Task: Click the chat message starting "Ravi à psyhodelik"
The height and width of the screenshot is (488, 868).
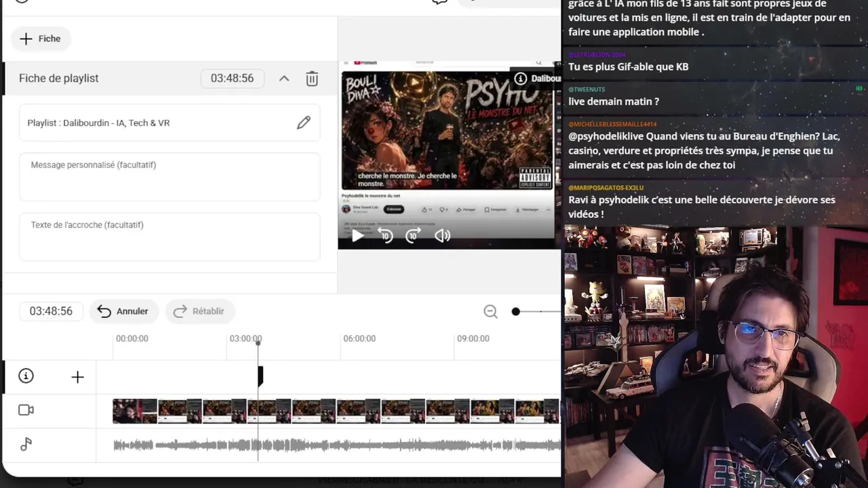Action: [x=702, y=207]
